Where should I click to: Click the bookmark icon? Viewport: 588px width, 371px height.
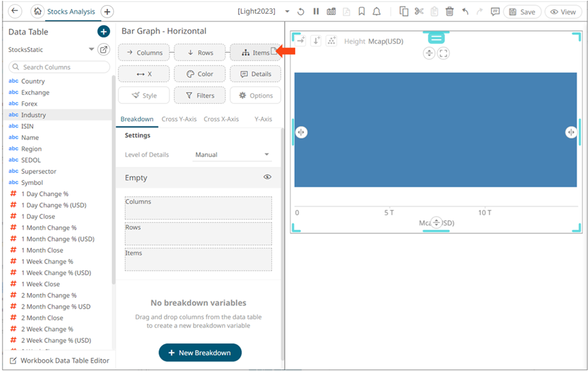coord(362,11)
